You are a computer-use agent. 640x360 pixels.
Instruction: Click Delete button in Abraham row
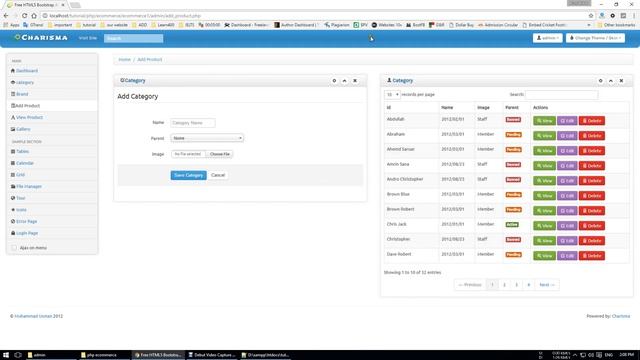coord(592,136)
